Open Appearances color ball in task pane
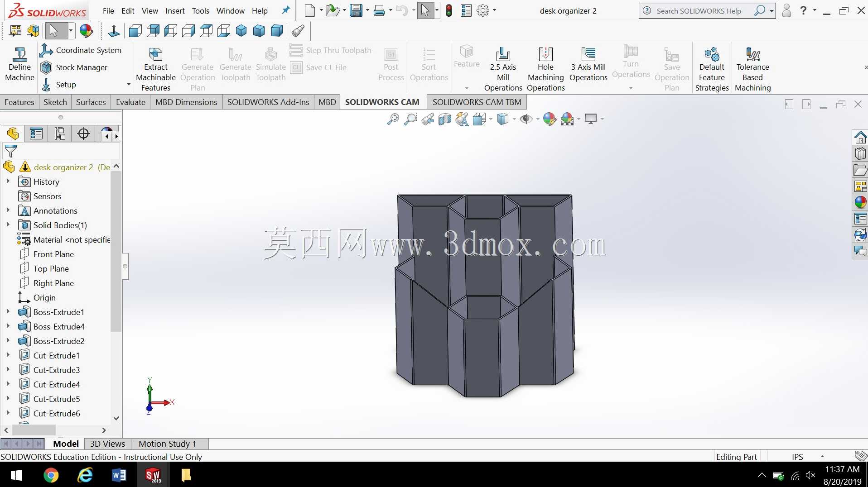The height and width of the screenshot is (487, 868). [x=860, y=202]
